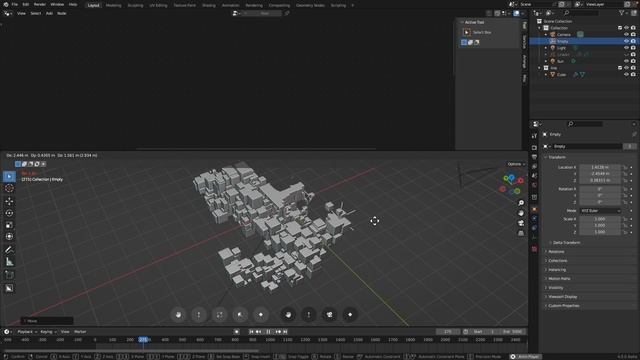Toggle camera view using viewport camera gizmo
Screen dimensions: 640x360
pyautogui.click(x=521, y=223)
